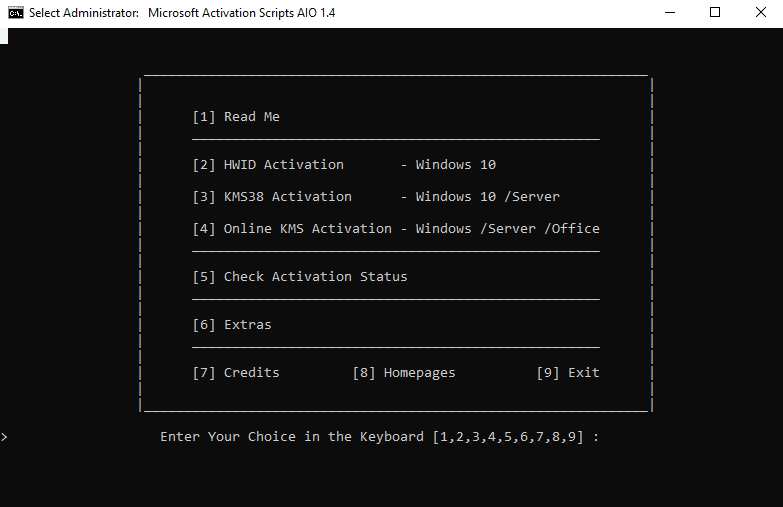Screen dimensions: 783x507
Task: Select the [7] Credits option
Action: click(x=236, y=373)
